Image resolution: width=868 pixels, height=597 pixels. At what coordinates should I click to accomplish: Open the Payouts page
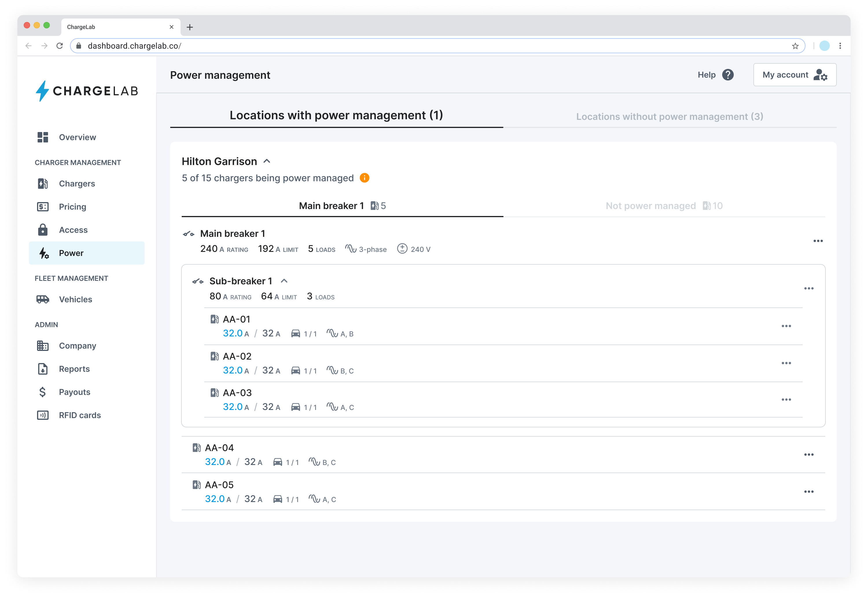coord(74,392)
